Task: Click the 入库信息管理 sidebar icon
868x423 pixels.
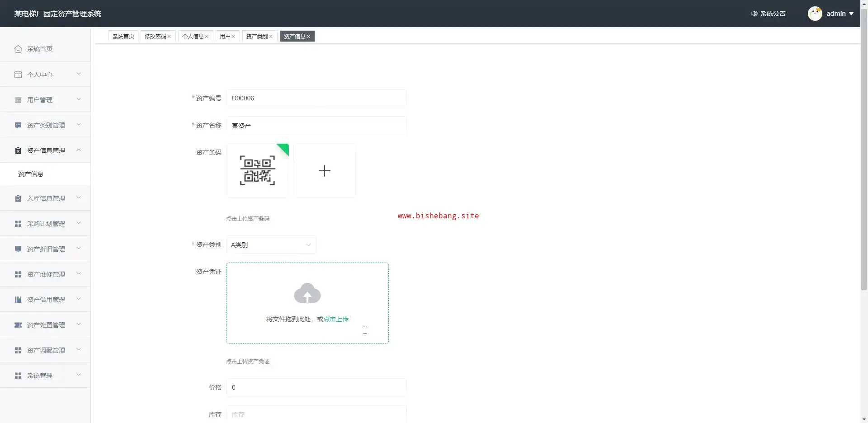Action: (x=18, y=198)
